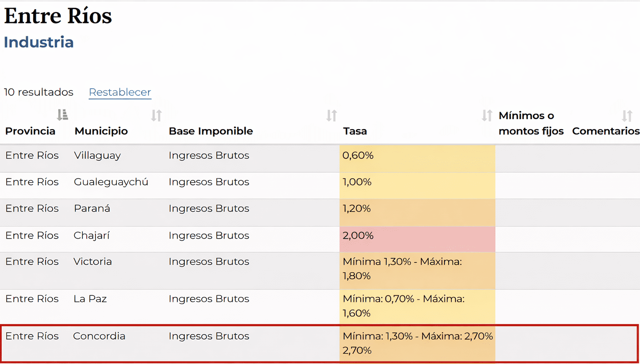Screen dimensions: 640x364
Task: Click the Paraná municipality name
Action: click(92, 209)
